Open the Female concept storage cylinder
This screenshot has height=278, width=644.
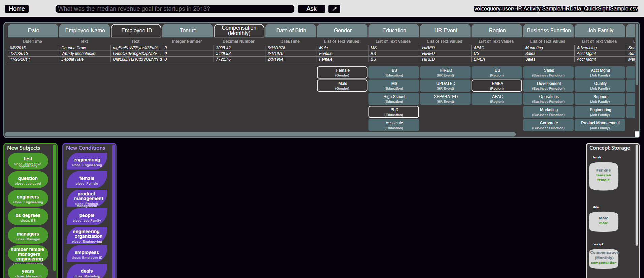click(x=603, y=176)
